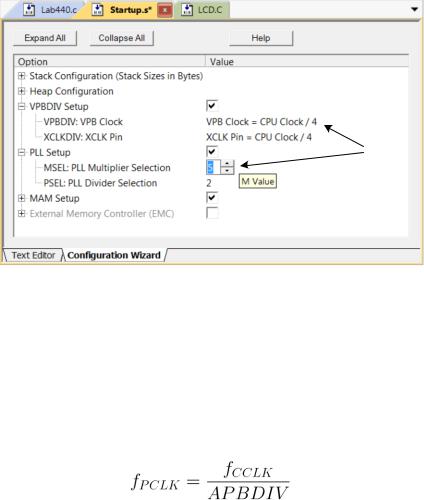The height and width of the screenshot is (500, 424).
Task: Select the 'VPBDIV: VPB Clock' row
Action: tap(83, 122)
